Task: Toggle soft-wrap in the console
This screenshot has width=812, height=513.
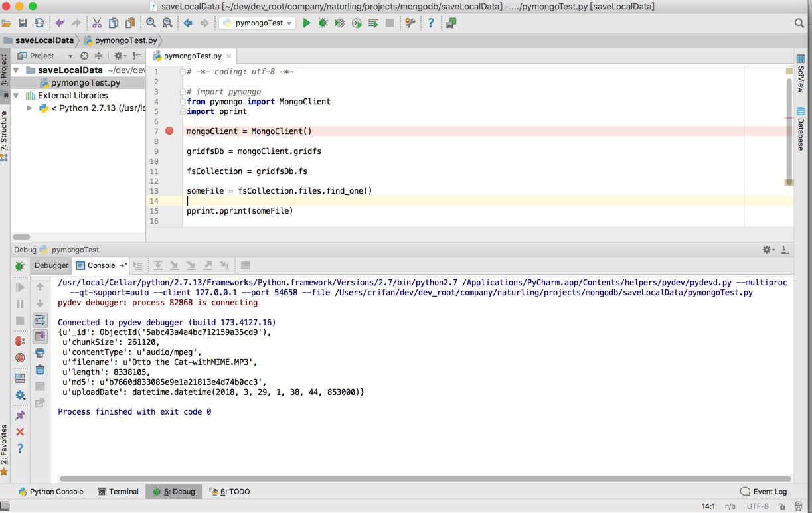Action: point(40,320)
